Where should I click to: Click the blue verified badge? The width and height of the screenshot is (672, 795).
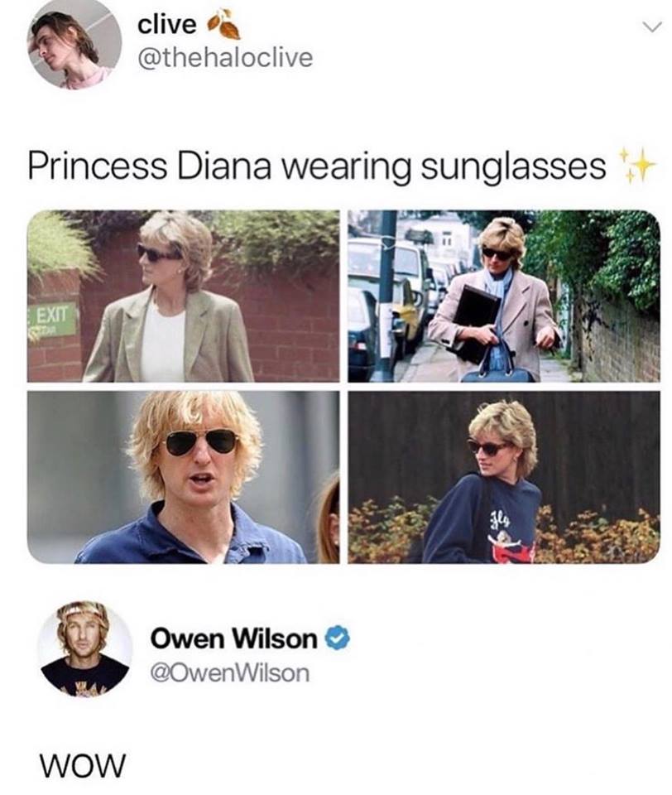[x=337, y=638]
